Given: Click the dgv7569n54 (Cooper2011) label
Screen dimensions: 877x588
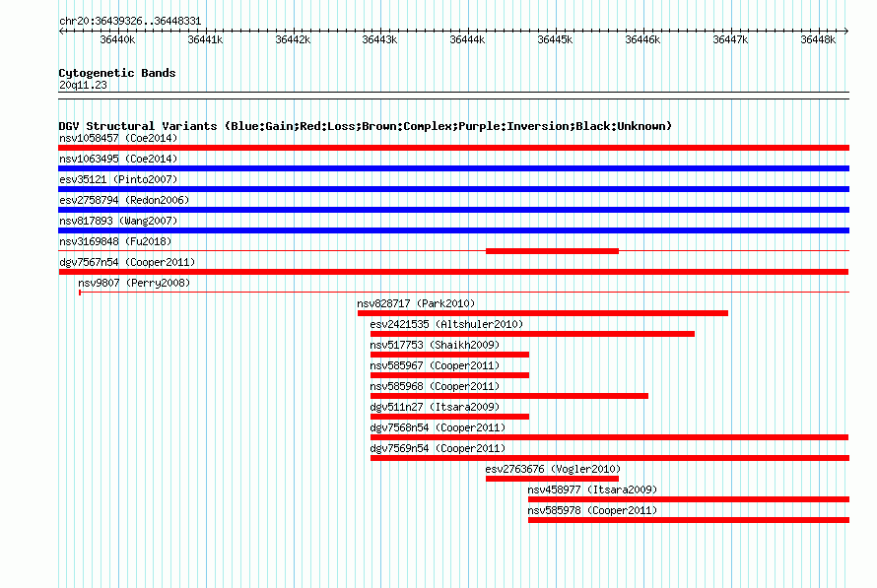Looking at the screenshot, I should 438,448.
